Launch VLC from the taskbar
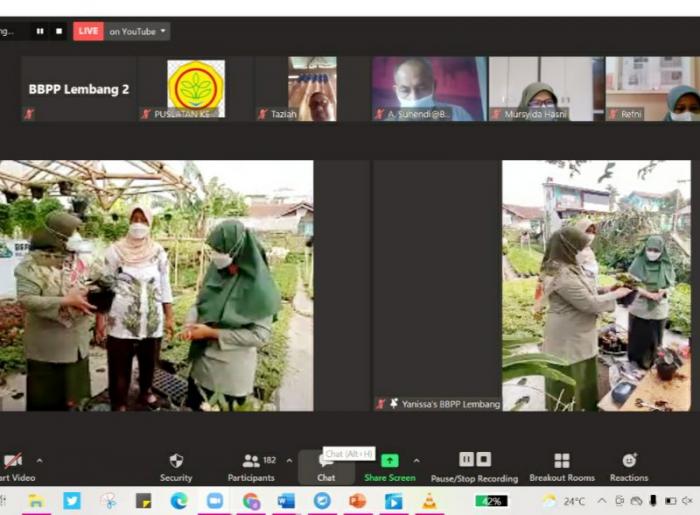Image resolution: width=700 pixels, height=515 pixels. tap(429, 501)
